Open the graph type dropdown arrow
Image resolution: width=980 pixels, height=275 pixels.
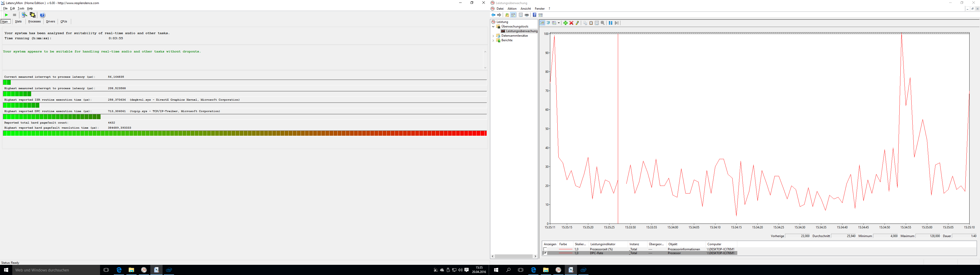558,23
